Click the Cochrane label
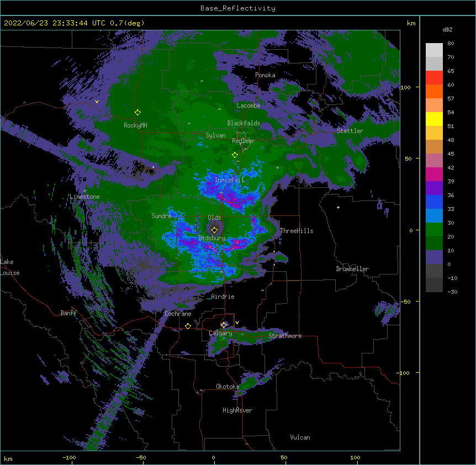The width and height of the screenshot is (476, 465). pos(178,314)
